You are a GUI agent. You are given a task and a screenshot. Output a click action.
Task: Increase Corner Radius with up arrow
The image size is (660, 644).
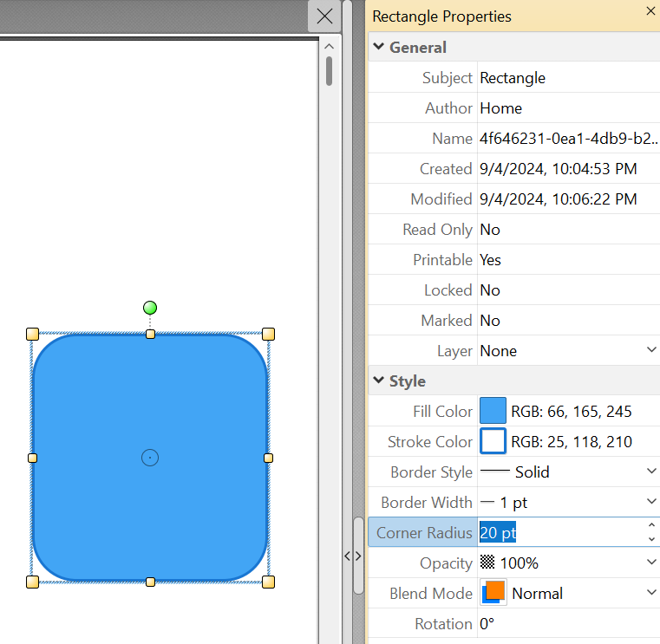coord(651,525)
